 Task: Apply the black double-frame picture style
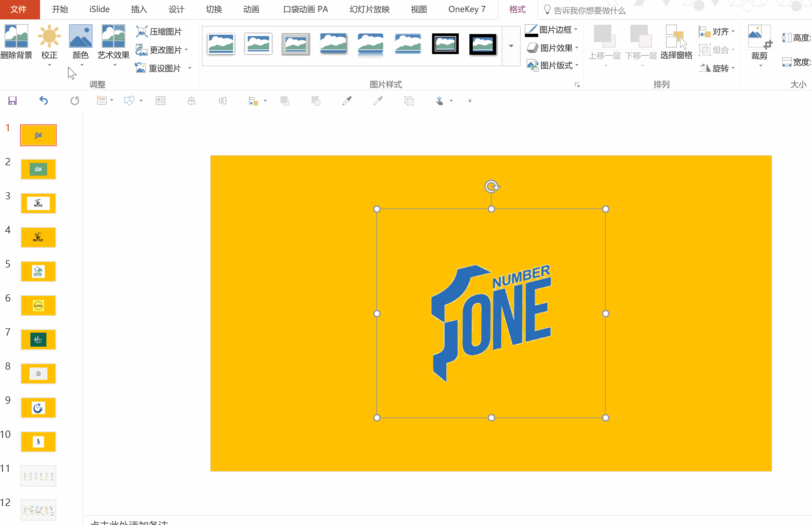tap(445, 44)
